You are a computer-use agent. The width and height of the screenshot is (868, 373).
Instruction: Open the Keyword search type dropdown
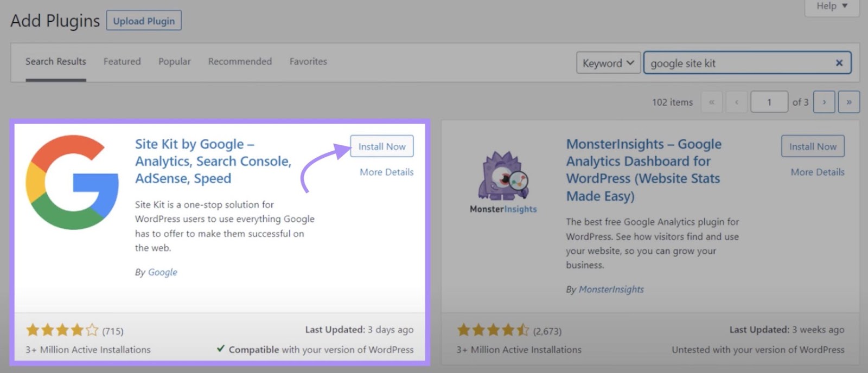608,63
